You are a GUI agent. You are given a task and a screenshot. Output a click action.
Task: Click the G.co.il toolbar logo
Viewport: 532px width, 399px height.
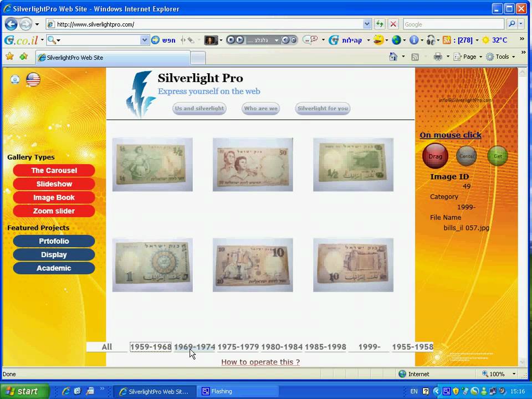[x=21, y=40]
